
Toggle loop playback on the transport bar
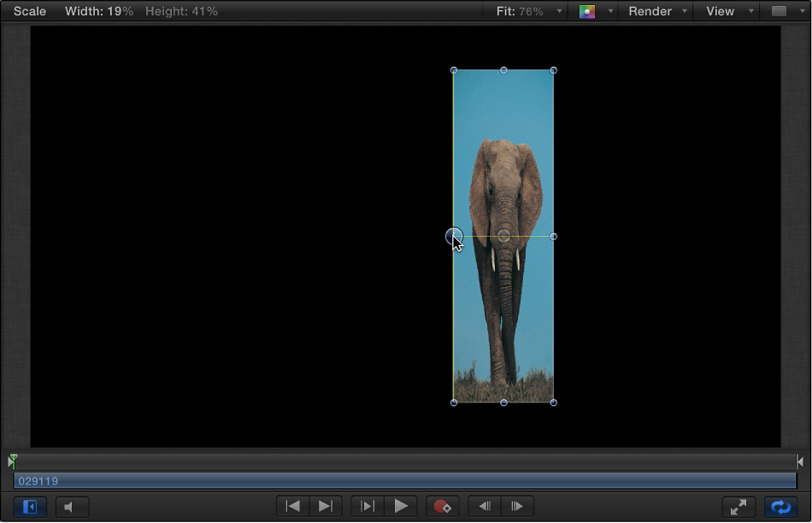pyautogui.click(x=779, y=506)
